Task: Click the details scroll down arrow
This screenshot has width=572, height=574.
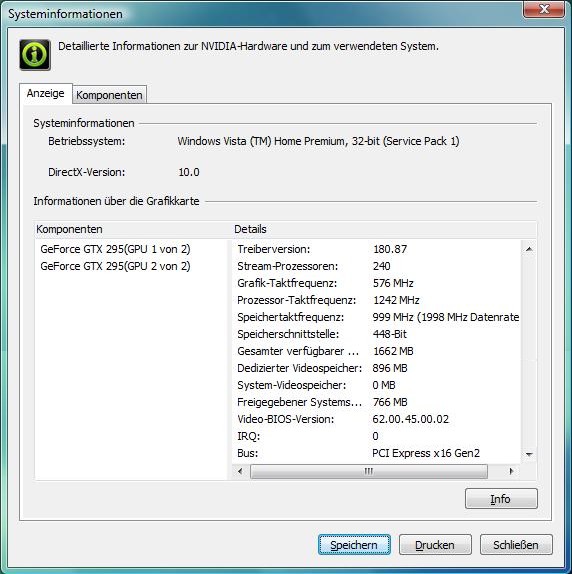Action: [529, 455]
